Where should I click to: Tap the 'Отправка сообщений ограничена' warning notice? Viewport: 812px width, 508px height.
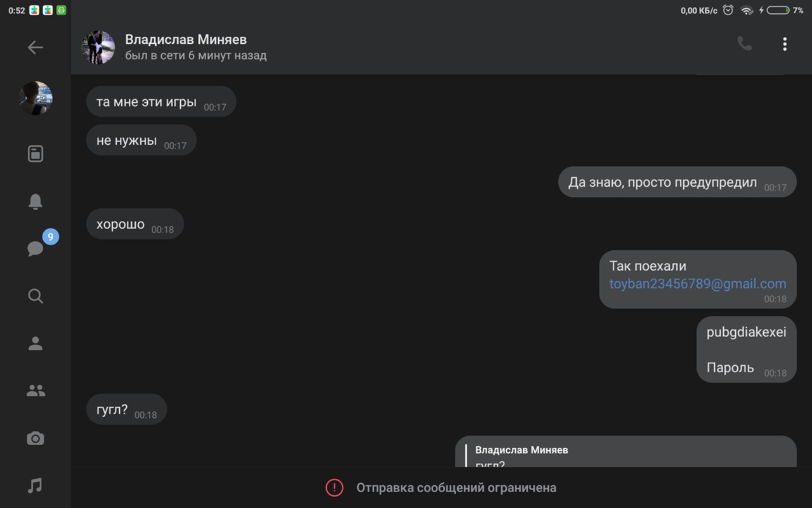455,488
